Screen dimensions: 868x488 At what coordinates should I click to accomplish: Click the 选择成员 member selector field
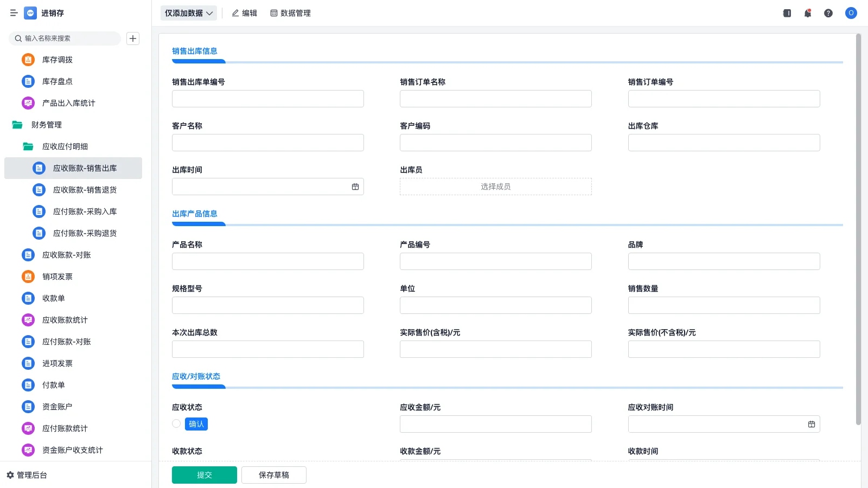pyautogui.click(x=495, y=186)
